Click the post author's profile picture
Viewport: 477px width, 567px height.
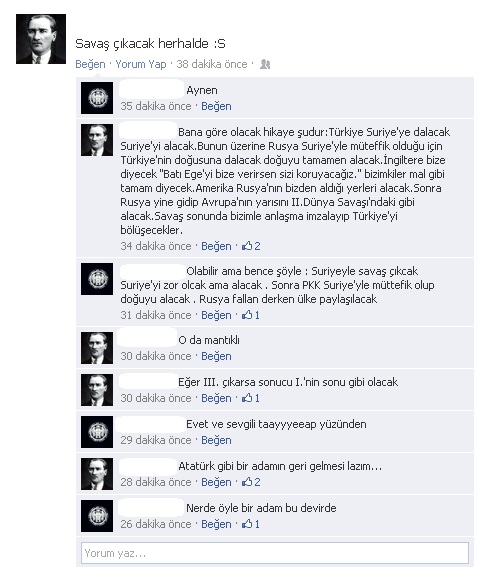41,39
